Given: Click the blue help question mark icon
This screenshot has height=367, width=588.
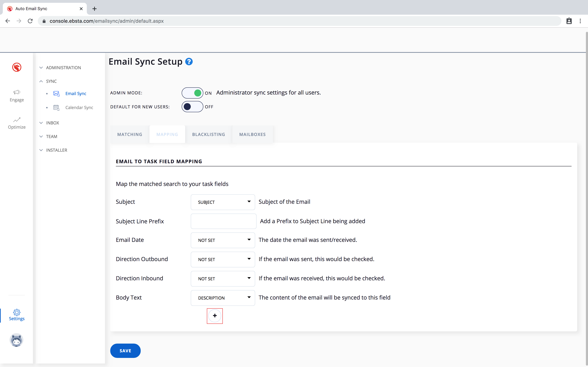Looking at the screenshot, I should coord(189,62).
